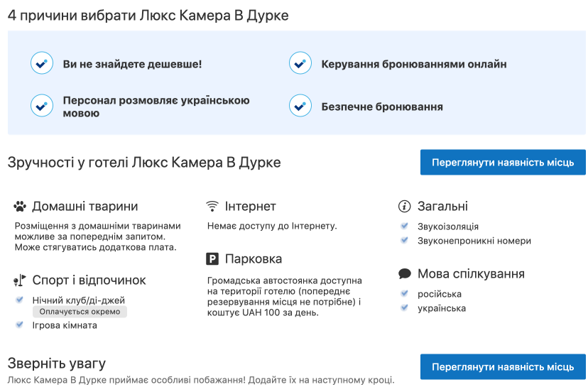Click the paw icon beside Домашні тварини

[20, 207]
